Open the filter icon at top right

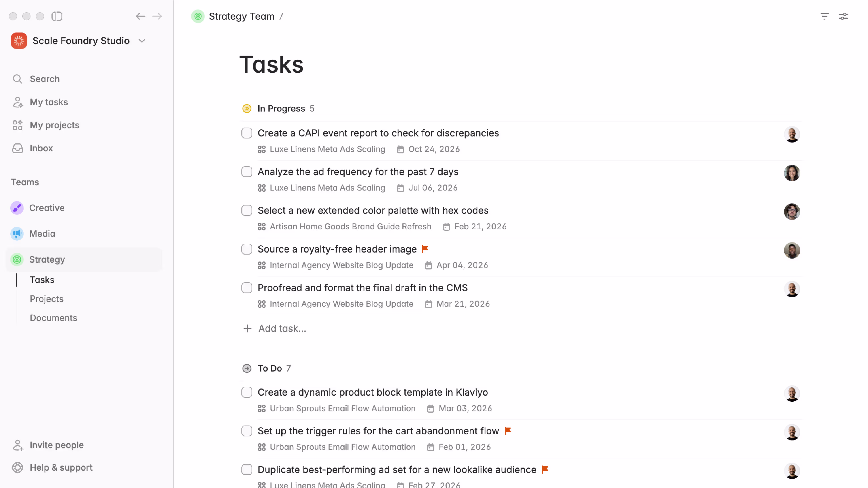point(824,16)
